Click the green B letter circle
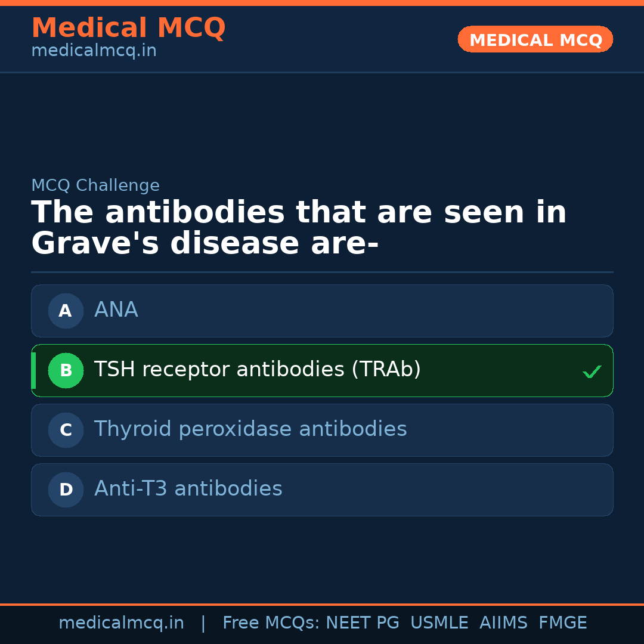This screenshot has height=644, width=644. [66, 370]
